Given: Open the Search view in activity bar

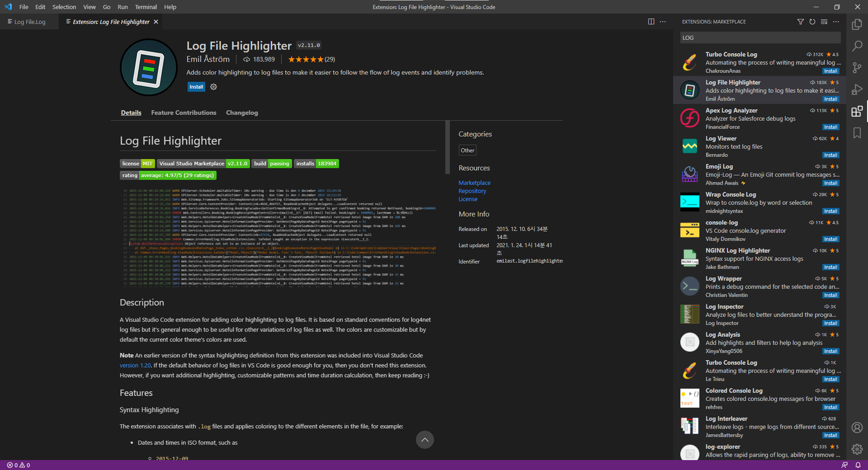Looking at the screenshot, I should [857, 46].
